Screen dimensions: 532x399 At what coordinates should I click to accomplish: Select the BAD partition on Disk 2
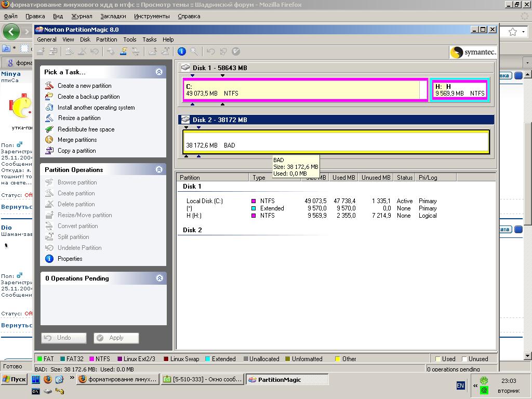coord(336,142)
